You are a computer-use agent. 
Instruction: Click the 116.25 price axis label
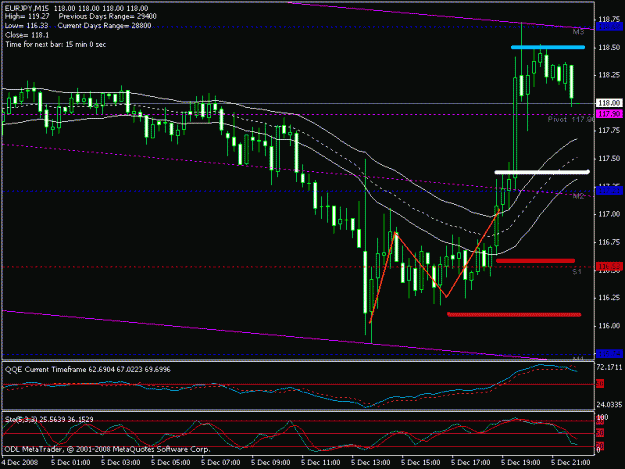609,298
